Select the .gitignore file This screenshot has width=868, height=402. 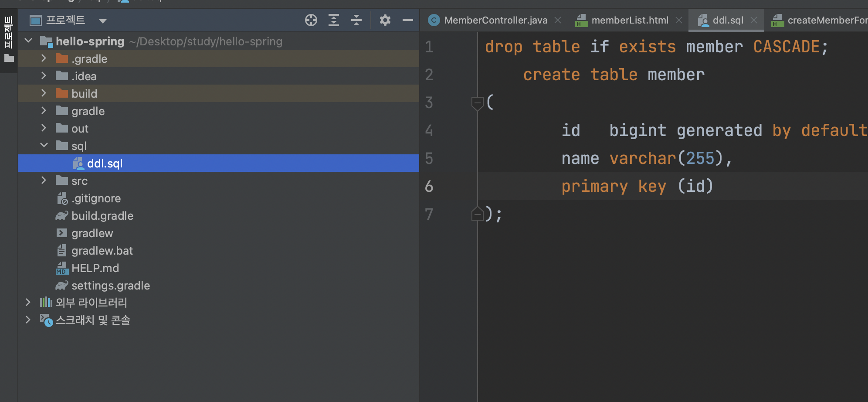(219, 198)
